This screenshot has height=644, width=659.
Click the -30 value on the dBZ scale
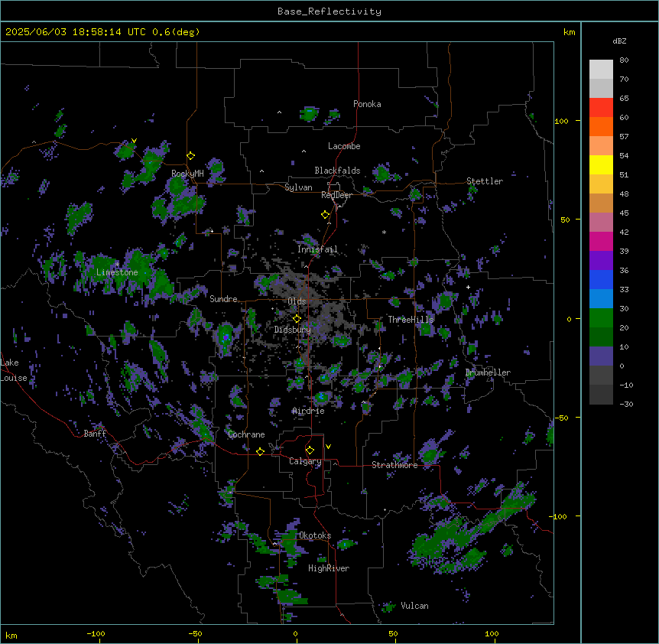pyautogui.click(x=626, y=405)
